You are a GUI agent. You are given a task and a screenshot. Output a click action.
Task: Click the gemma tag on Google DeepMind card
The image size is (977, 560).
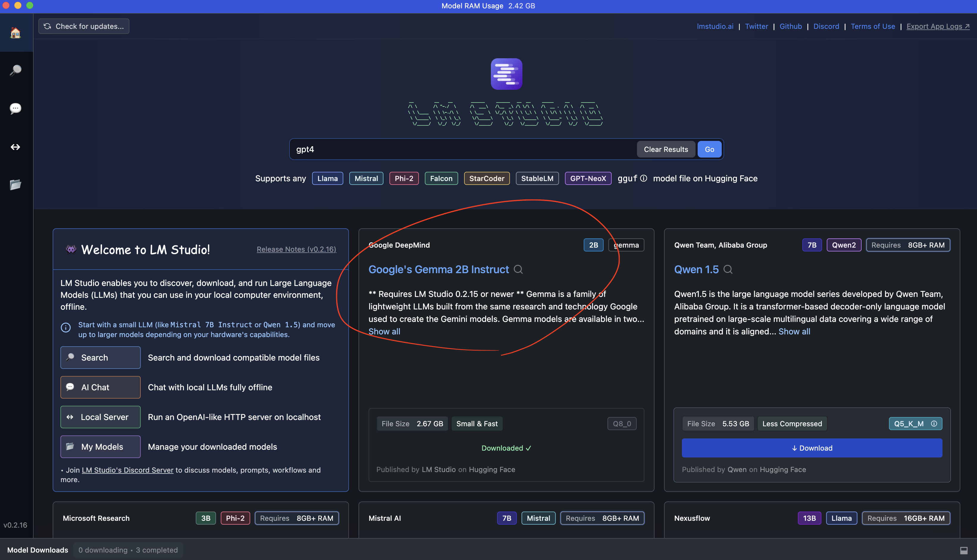tap(626, 245)
